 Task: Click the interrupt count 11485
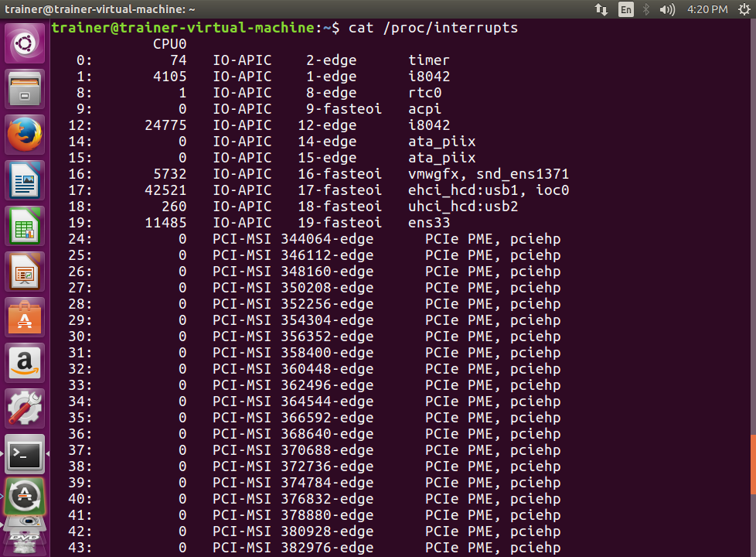pyautogui.click(x=165, y=223)
